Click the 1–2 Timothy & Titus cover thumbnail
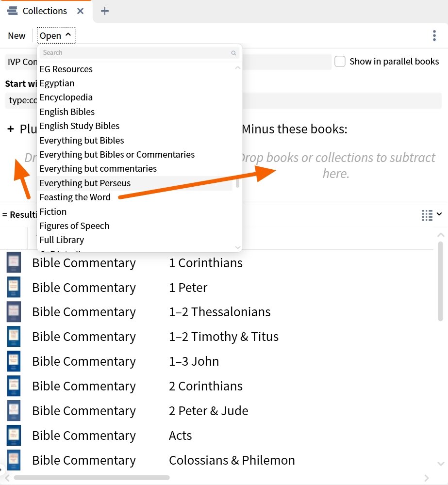448x485 pixels. [x=14, y=336]
